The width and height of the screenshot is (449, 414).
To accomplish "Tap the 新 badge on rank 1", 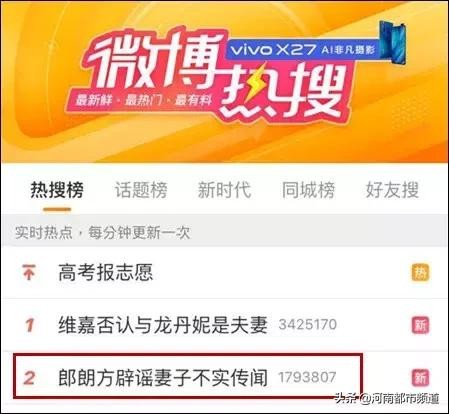I will pyautogui.click(x=420, y=325).
